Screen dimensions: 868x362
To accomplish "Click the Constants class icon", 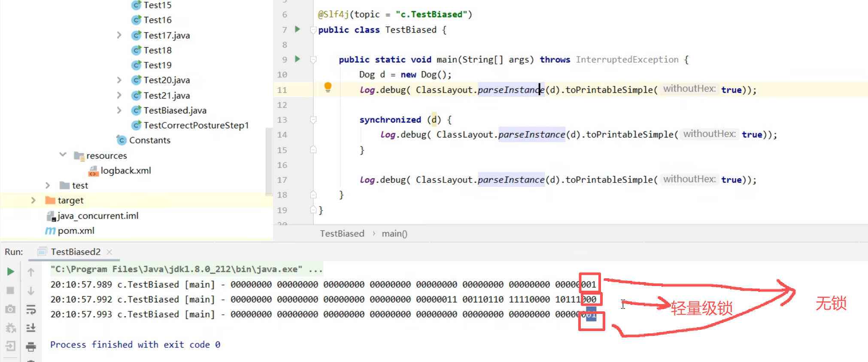I will pyautogui.click(x=121, y=140).
